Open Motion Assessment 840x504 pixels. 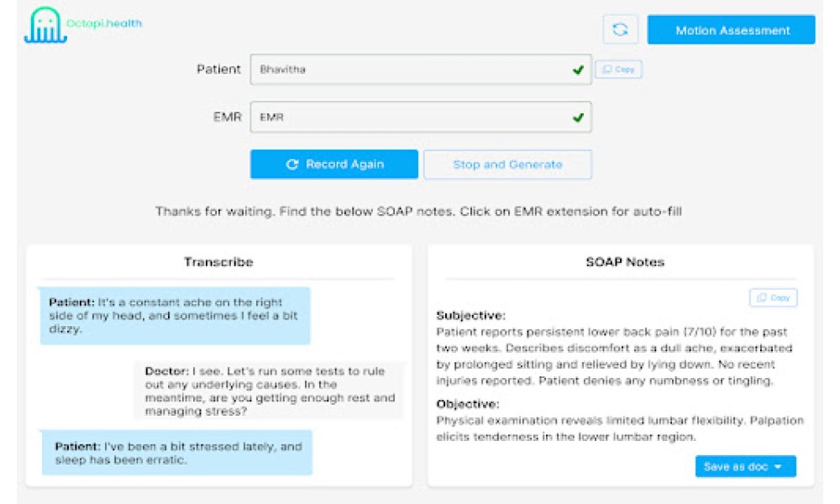click(x=732, y=30)
